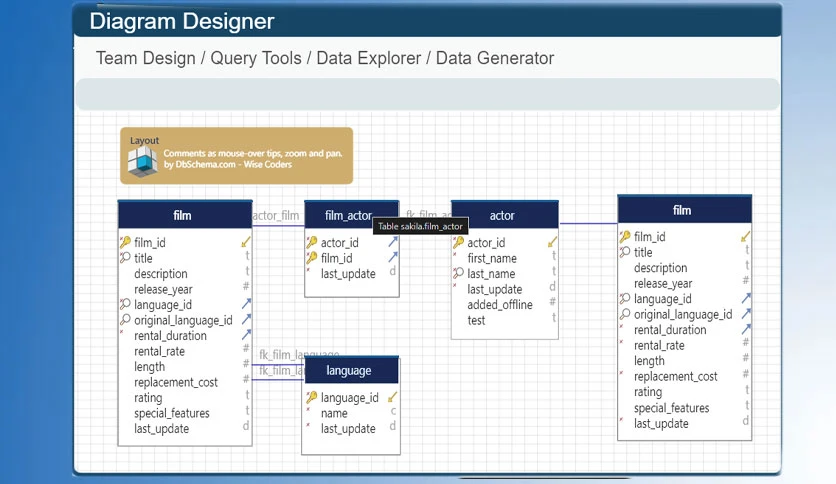This screenshot has width=836, height=484.
Task: Click the arrow icon on actor_id row in actor table
Action: point(552,242)
